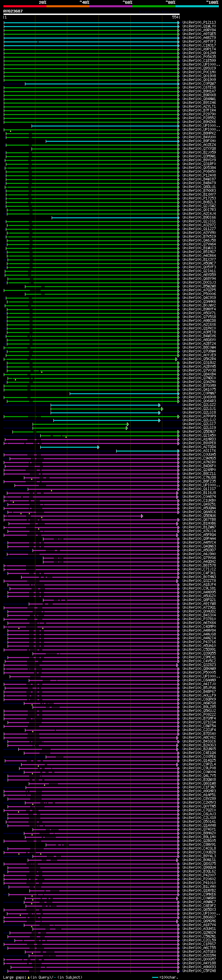Screen dimensions: 222x980
Task: Open hit UniRef100_C1N317
Action: pos(199,45)
